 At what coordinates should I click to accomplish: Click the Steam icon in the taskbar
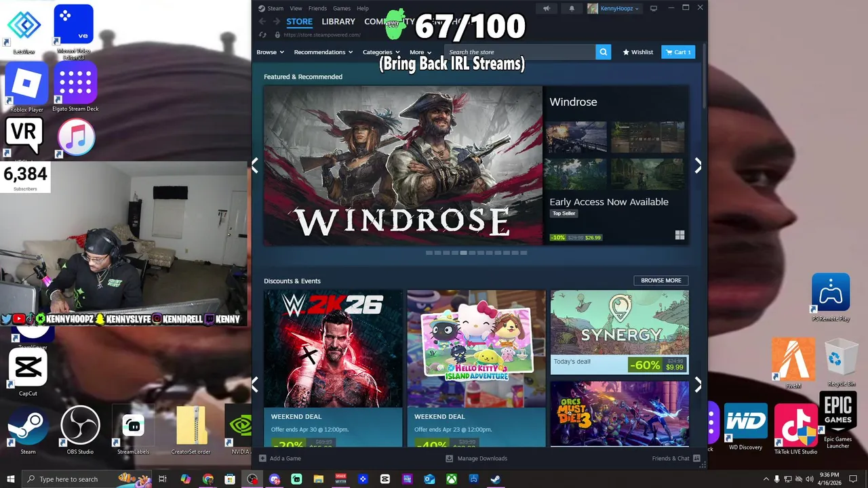tap(496, 479)
